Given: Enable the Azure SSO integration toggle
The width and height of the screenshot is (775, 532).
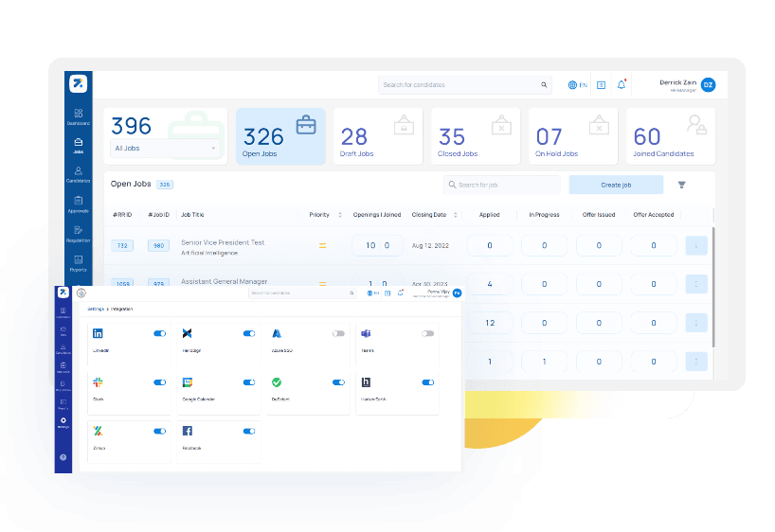Looking at the screenshot, I should (x=338, y=333).
